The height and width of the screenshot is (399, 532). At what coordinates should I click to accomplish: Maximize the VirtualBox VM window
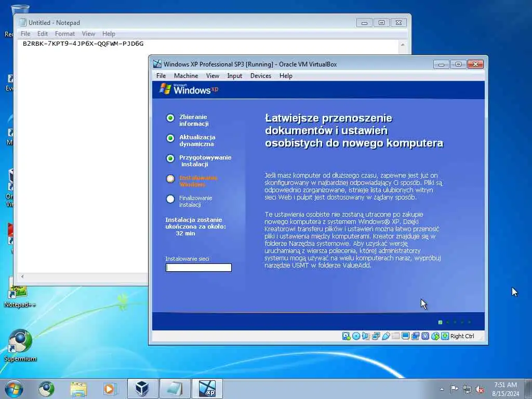(458, 64)
